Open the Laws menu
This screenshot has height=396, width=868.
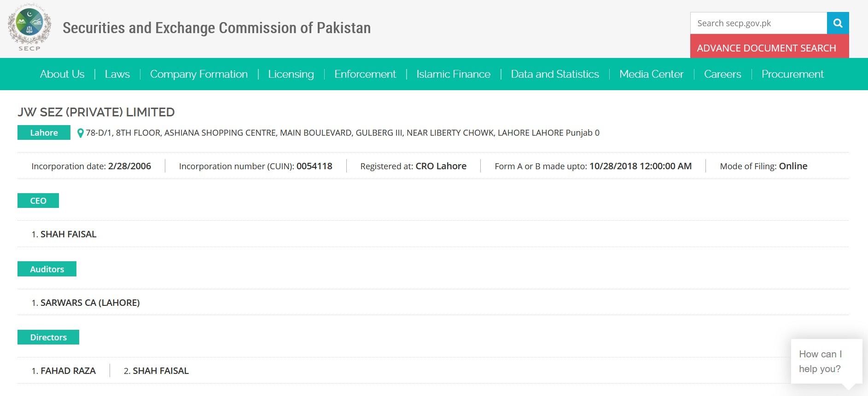point(117,74)
